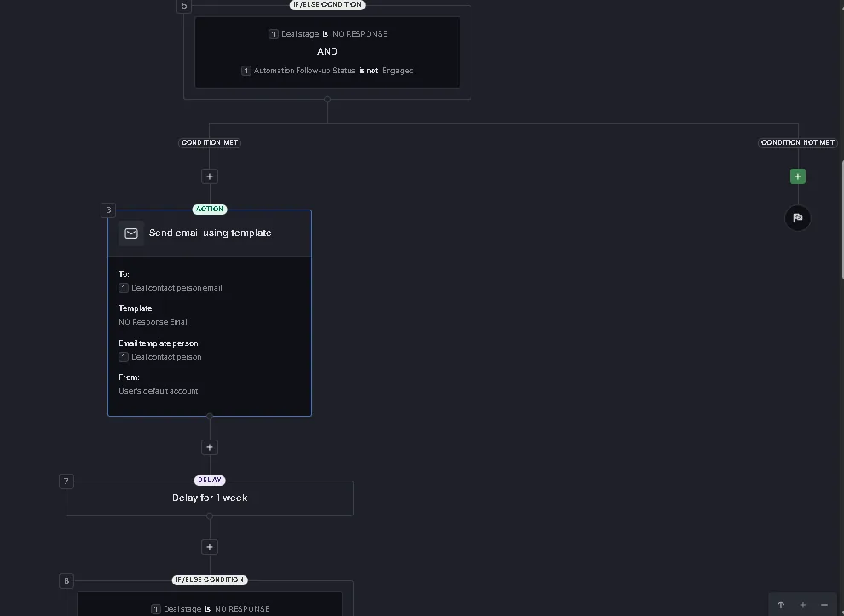Click the NO Response Email template name

(x=153, y=322)
